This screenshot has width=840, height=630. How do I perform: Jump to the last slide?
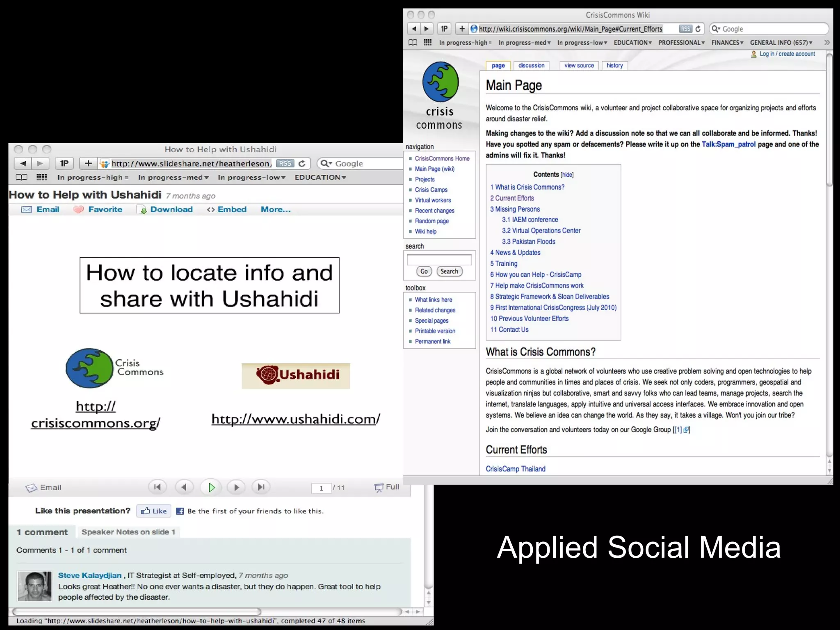(261, 487)
